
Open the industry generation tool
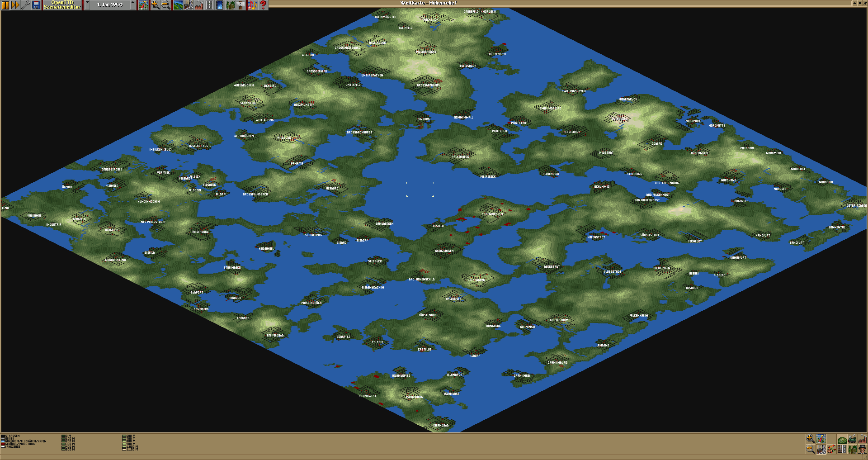click(198, 5)
